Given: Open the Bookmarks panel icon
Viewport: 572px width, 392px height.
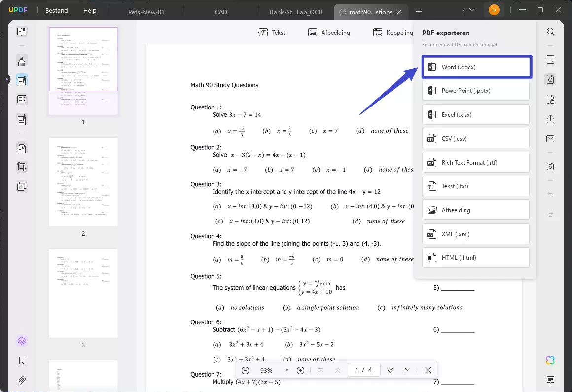Looking at the screenshot, I should click(22, 360).
